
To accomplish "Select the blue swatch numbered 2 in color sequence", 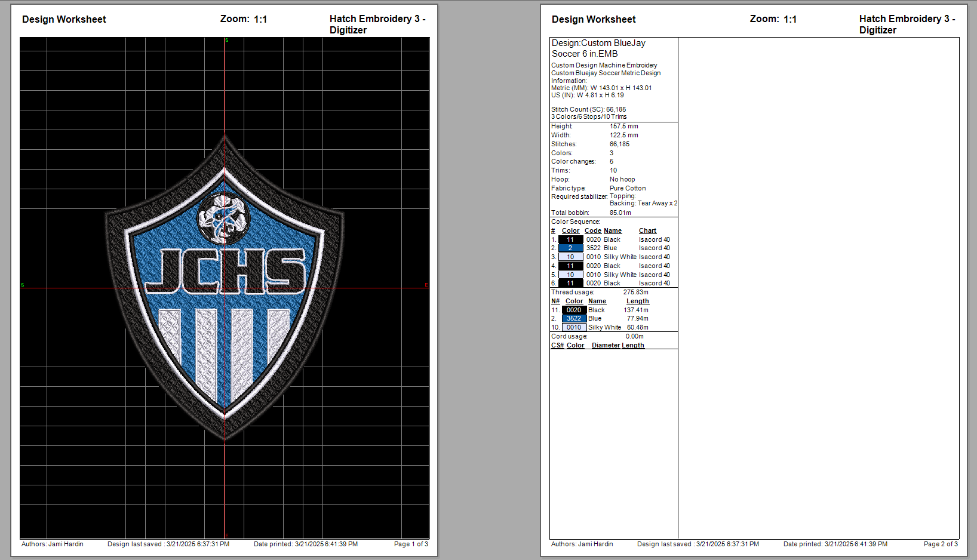I will [x=570, y=248].
